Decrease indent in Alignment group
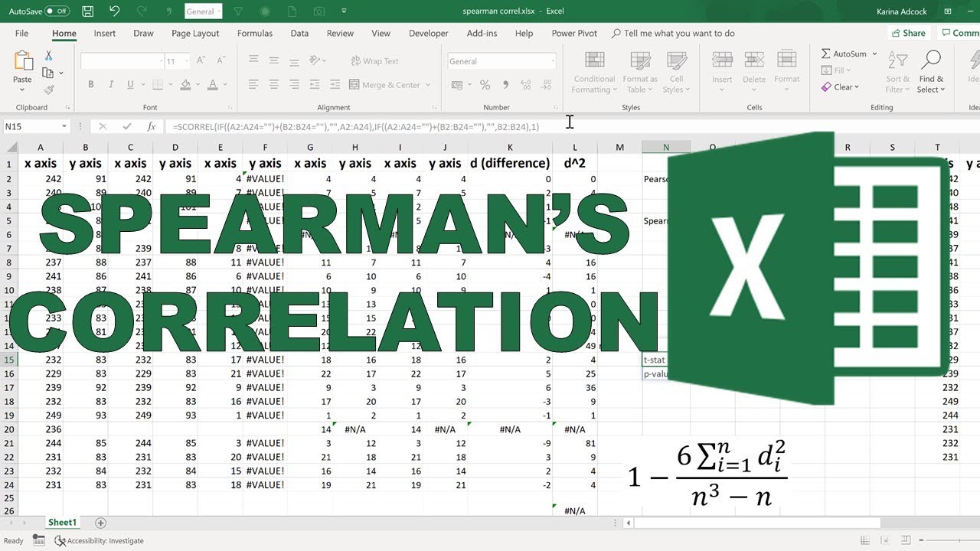 click(314, 85)
